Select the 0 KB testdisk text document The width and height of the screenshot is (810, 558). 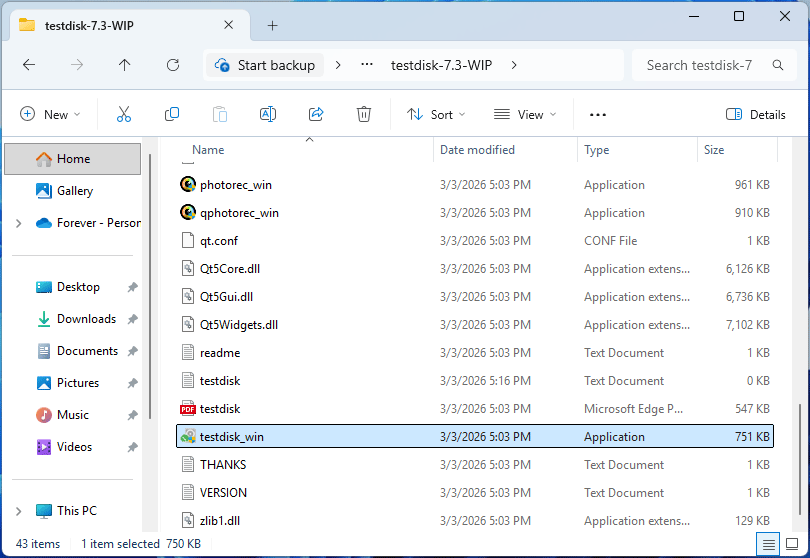[475, 381]
